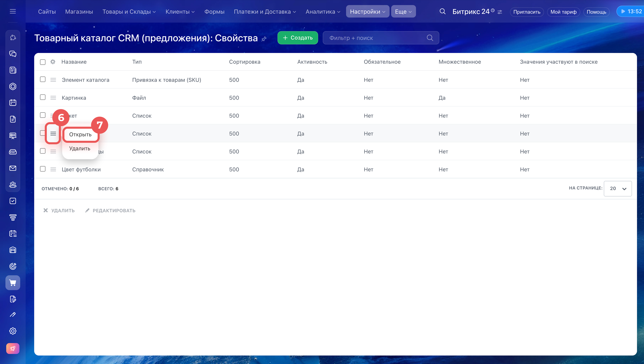Open the shopping cart sidebar icon
Screen dimensions: 644x364
tap(13, 283)
